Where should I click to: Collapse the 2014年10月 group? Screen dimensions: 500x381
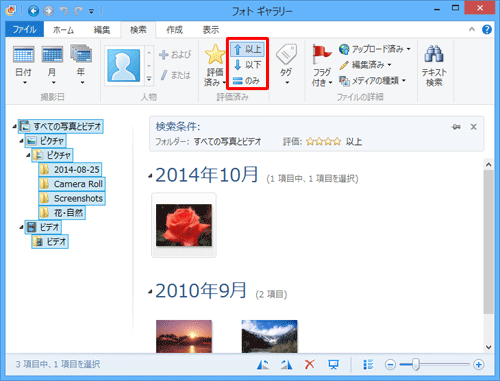click(x=150, y=176)
